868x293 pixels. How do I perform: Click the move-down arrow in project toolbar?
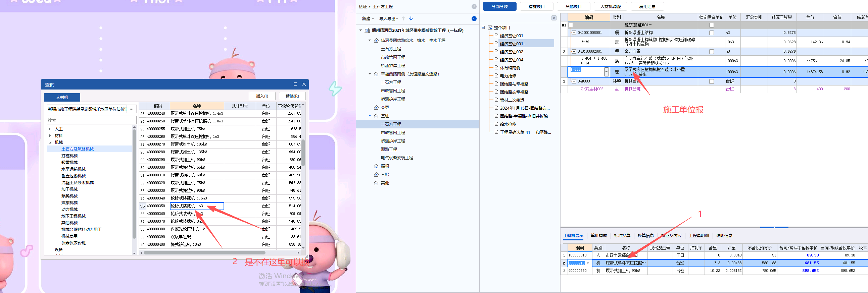411,18
